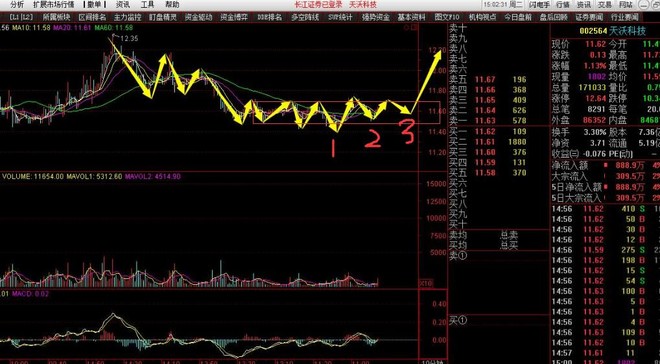The image size is (660, 364).
Task: Click the 闪电手 button
Action: click(540, 5)
